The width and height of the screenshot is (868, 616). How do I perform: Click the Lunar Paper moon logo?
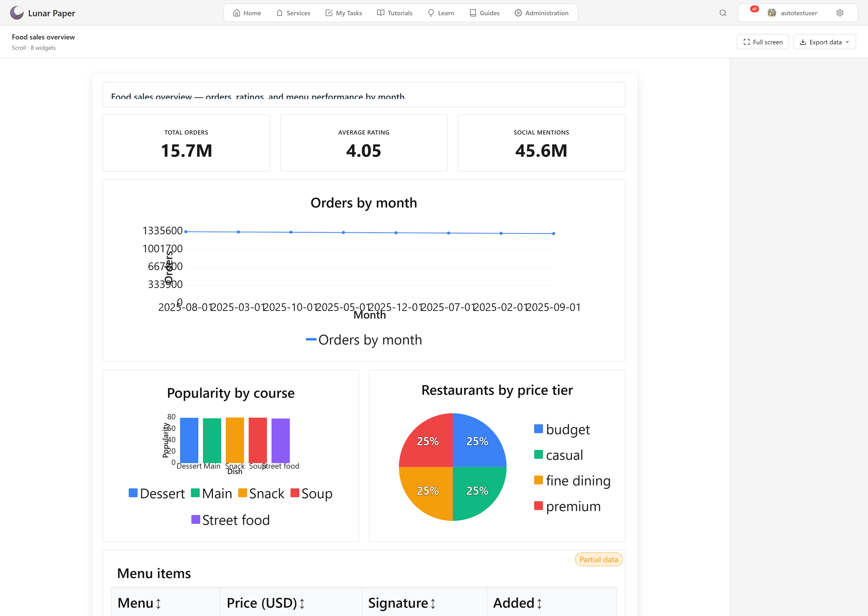pyautogui.click(x=17, y=13)
